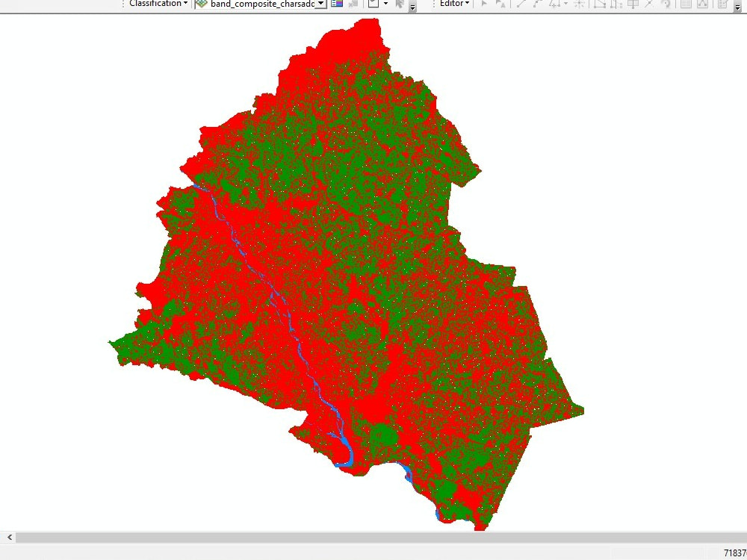This screenshot has height=560, width=747.
Task: Open the Classification menu
Action: tap(153, 3)
